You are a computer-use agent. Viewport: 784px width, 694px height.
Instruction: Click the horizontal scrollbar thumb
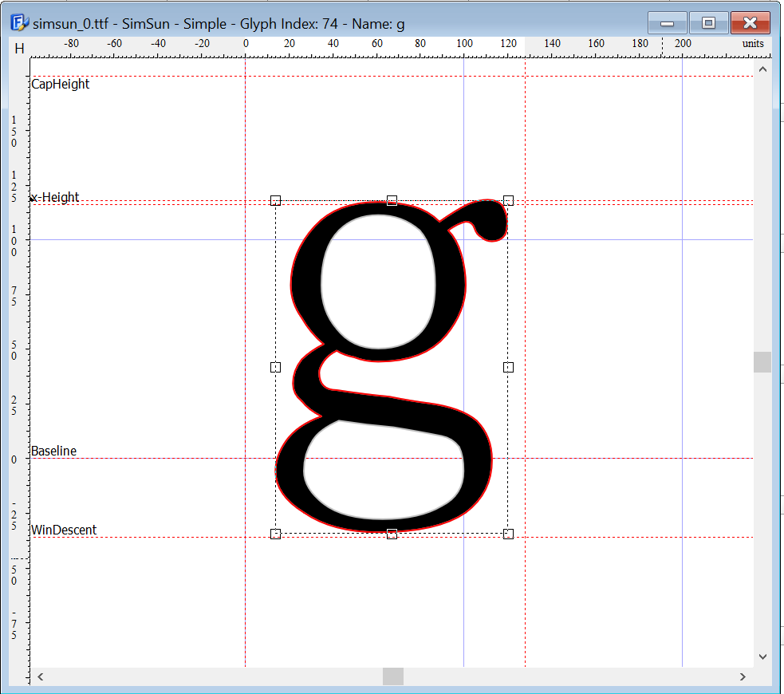coord(393,676)
